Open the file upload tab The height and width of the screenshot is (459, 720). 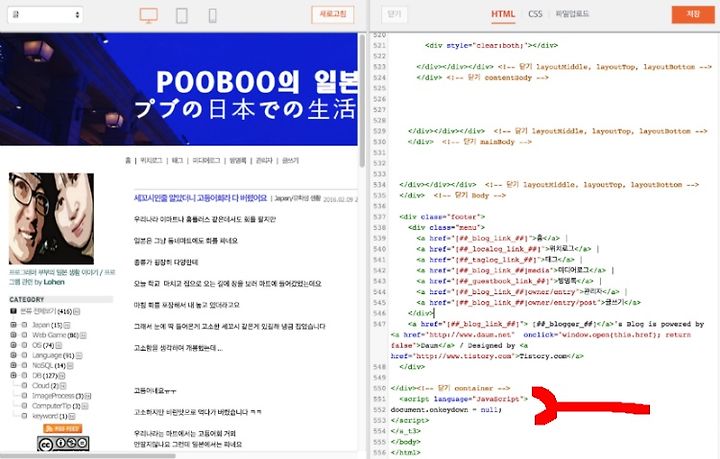click(572, 14)
